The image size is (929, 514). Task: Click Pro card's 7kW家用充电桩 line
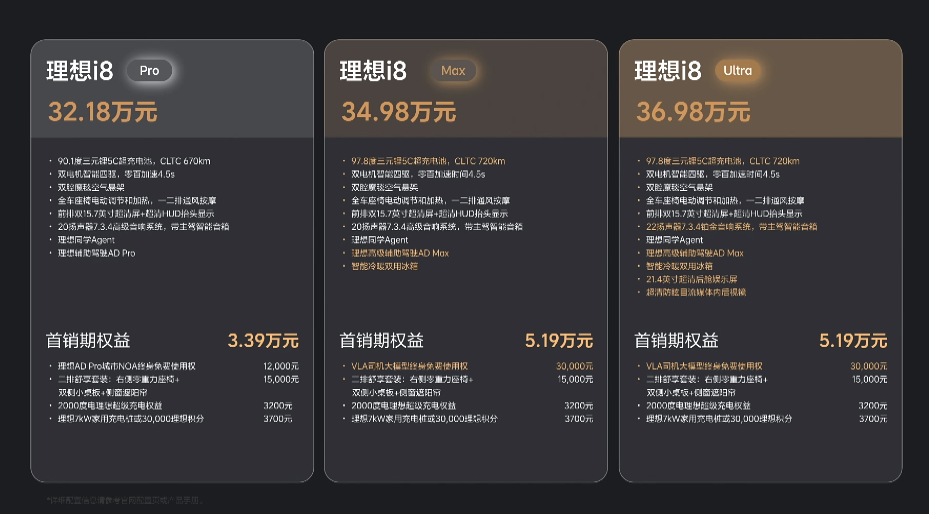coord(131,419)
